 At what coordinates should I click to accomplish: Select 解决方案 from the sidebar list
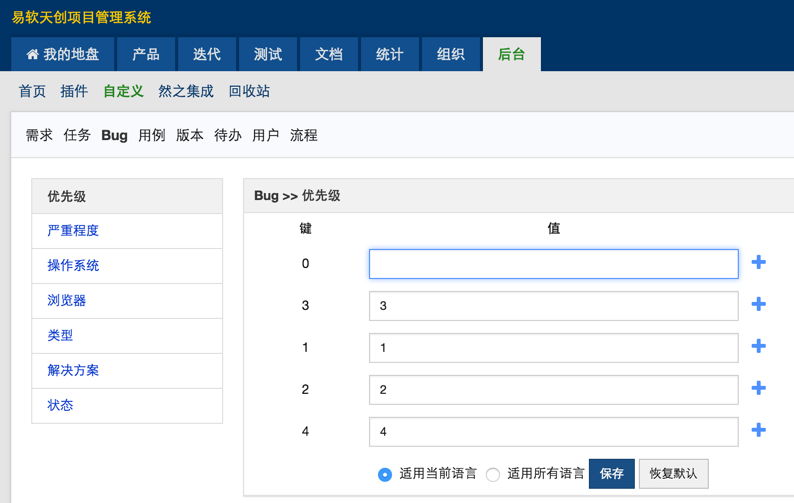point(73,370)
